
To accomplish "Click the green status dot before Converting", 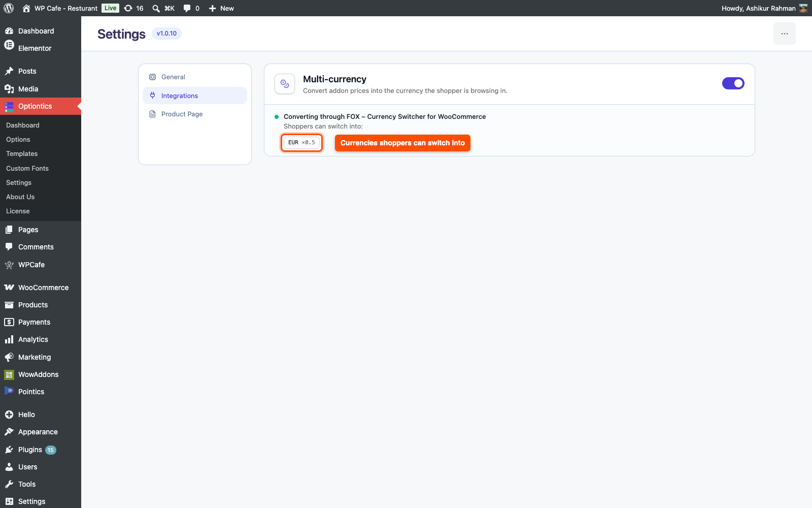I will pos(277,117).
